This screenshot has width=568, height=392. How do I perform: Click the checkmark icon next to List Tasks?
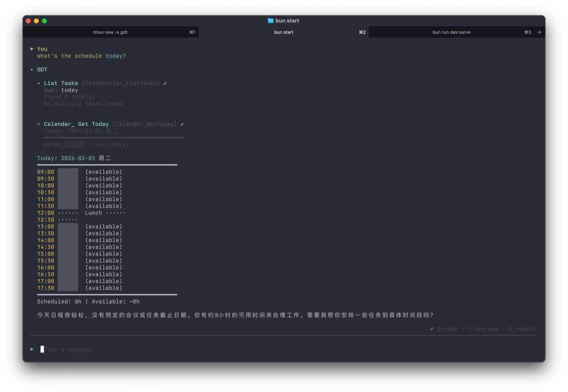(165, 83)
